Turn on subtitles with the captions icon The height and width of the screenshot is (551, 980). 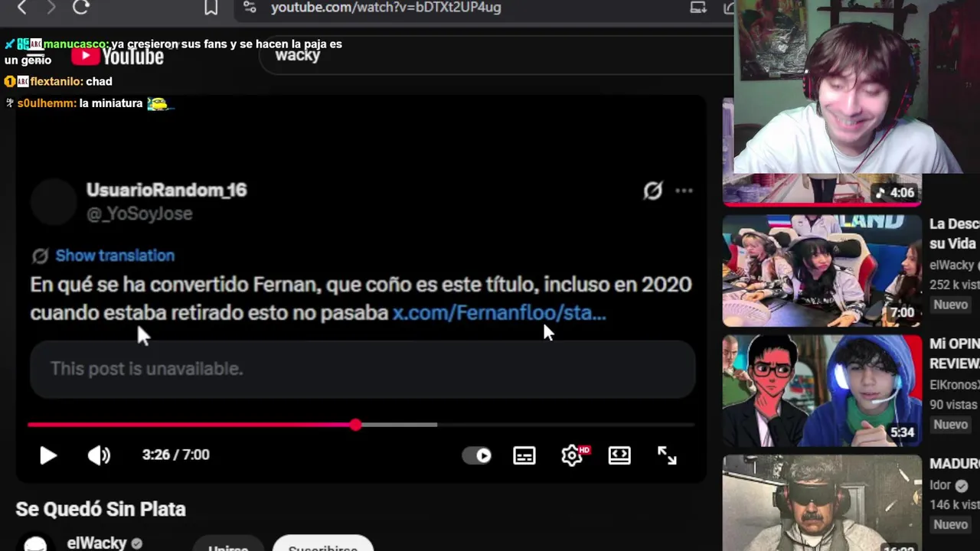coord(524,455)
